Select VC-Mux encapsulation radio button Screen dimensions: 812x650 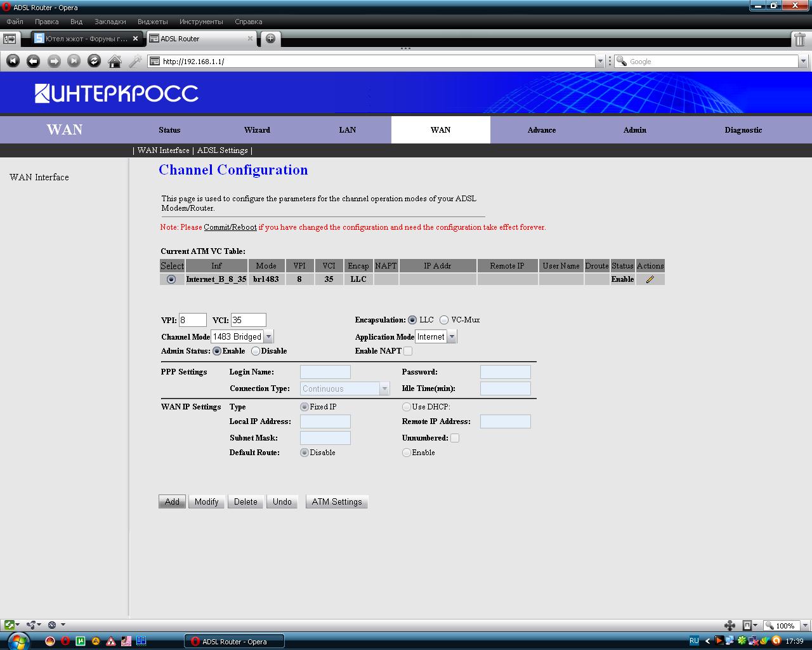(444, 320)
